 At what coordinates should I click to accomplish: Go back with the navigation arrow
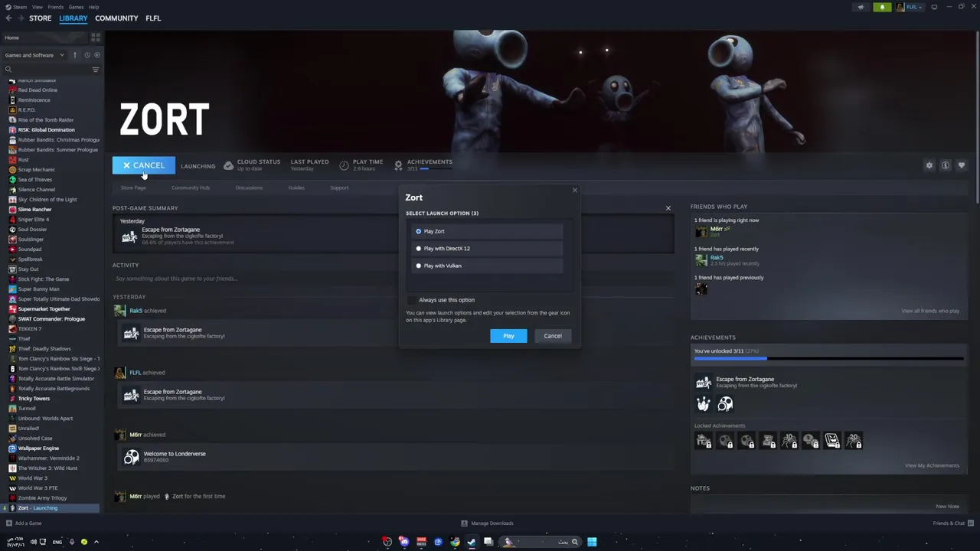click(8, 18)
